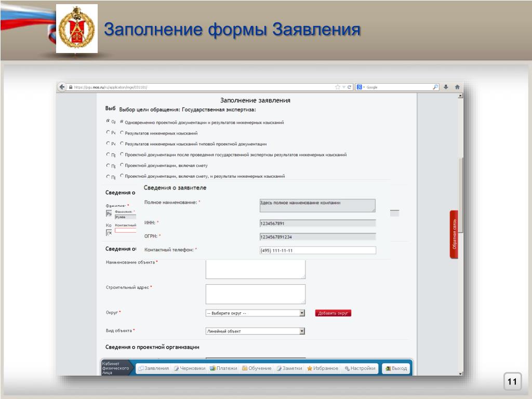The width and height of the screenshot is (532, 399).
Task: Click the search magnifier icon
Action: point(435,87)
